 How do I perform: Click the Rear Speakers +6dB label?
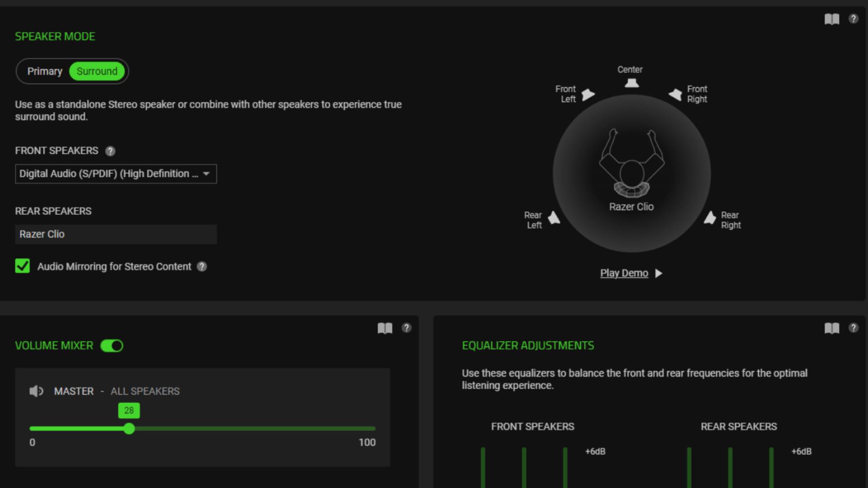point(801,451)
